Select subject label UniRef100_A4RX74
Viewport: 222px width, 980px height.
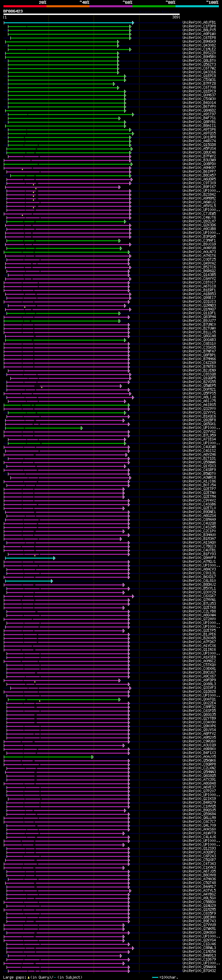(x=199, y=141)
